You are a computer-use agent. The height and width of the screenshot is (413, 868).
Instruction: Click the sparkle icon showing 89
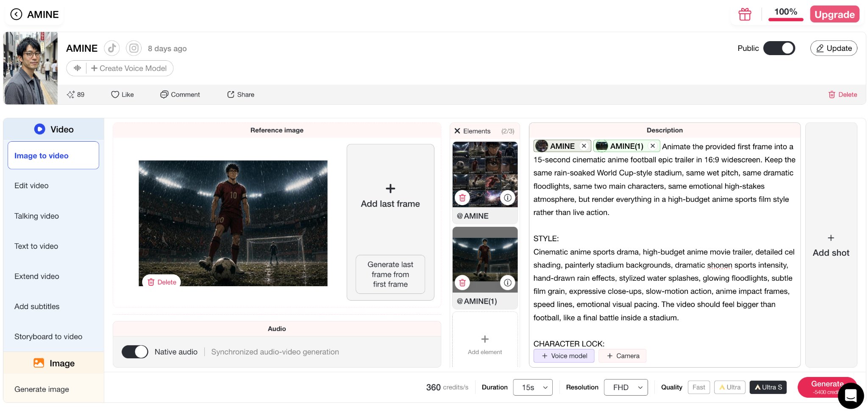(75, 95)
